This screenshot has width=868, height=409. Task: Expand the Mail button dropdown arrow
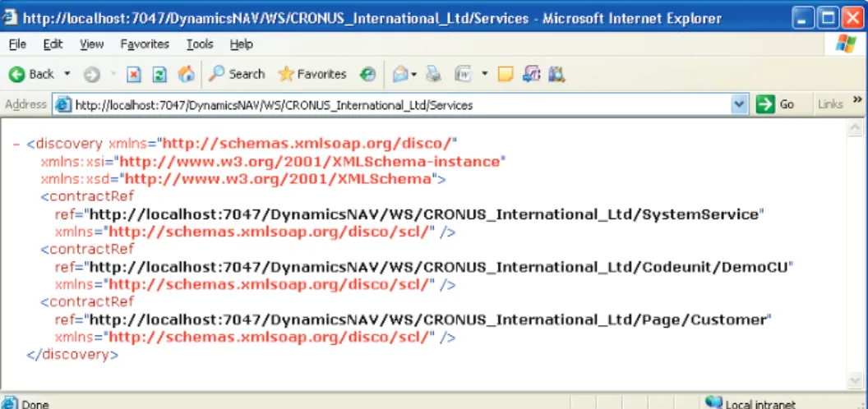point(413,74)
